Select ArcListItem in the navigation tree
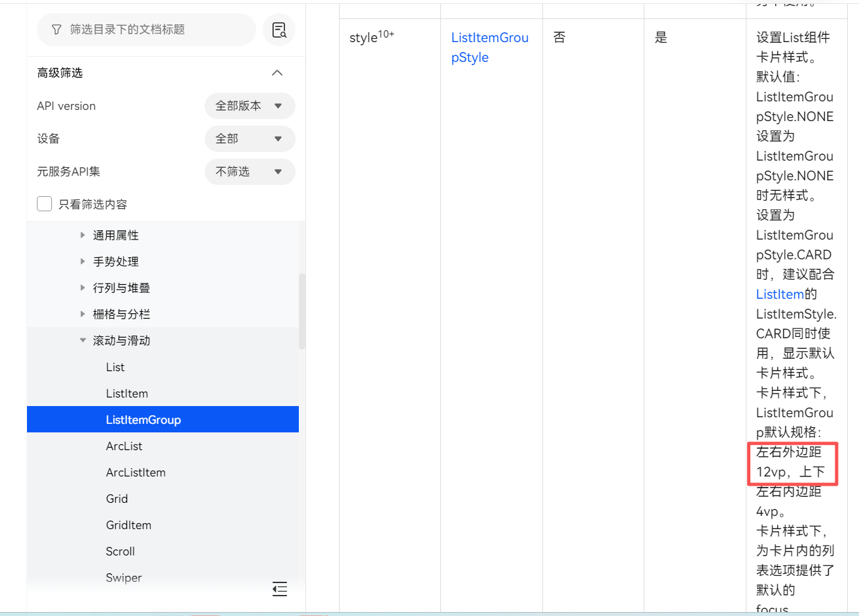This screenshot has height=616, width=859. (x=136, y=473)
